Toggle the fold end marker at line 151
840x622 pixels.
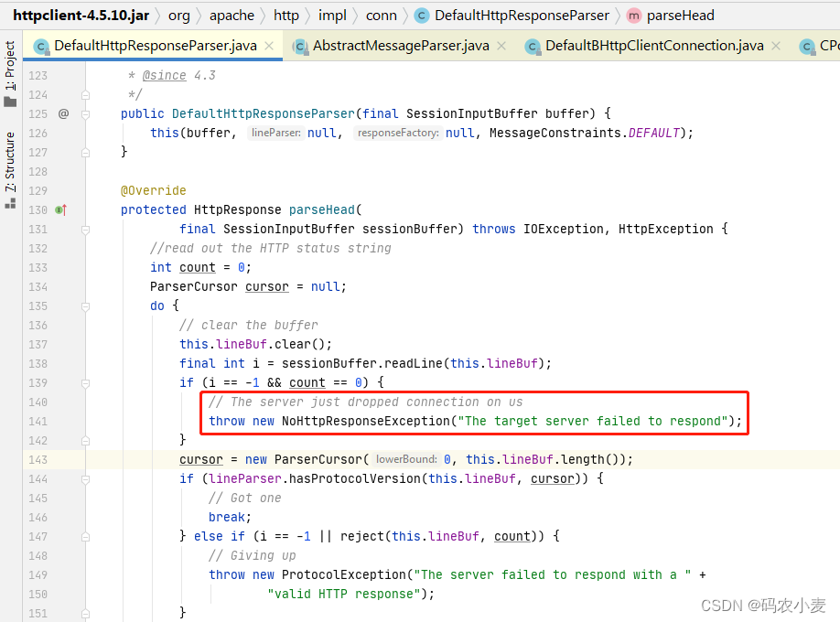85,614
